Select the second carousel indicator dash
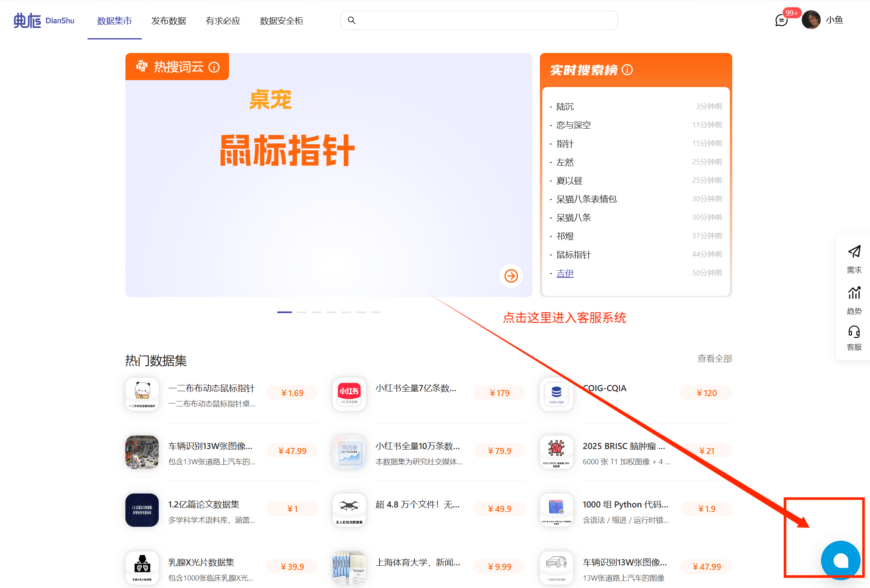 coord(302,312)
